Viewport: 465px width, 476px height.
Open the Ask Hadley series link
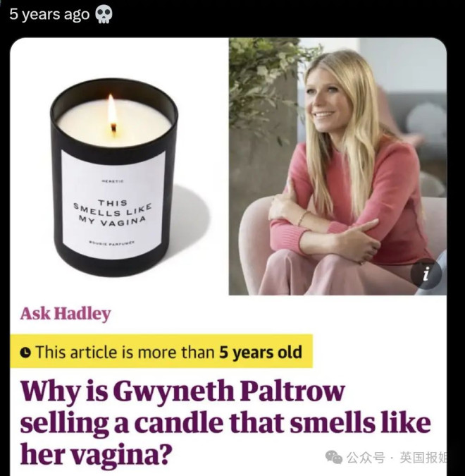(66, 314)
